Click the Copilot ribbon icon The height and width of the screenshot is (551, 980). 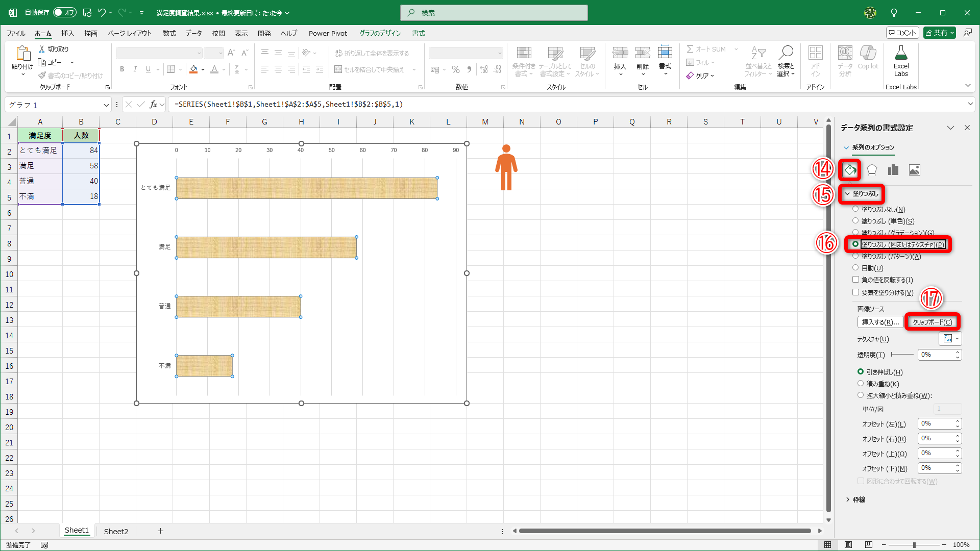click(868, 53)
